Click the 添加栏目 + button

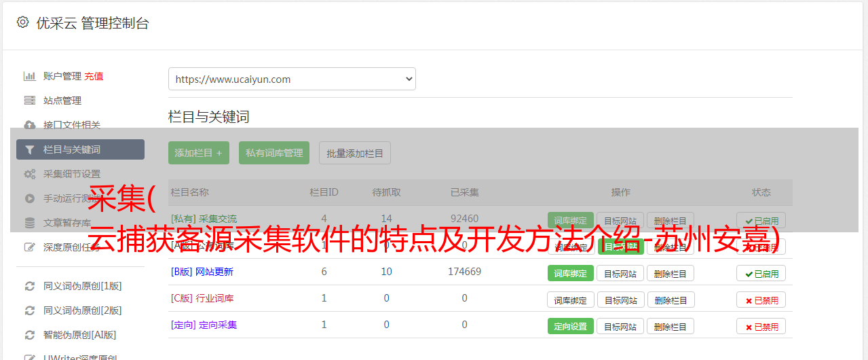(x=198, y=153)
